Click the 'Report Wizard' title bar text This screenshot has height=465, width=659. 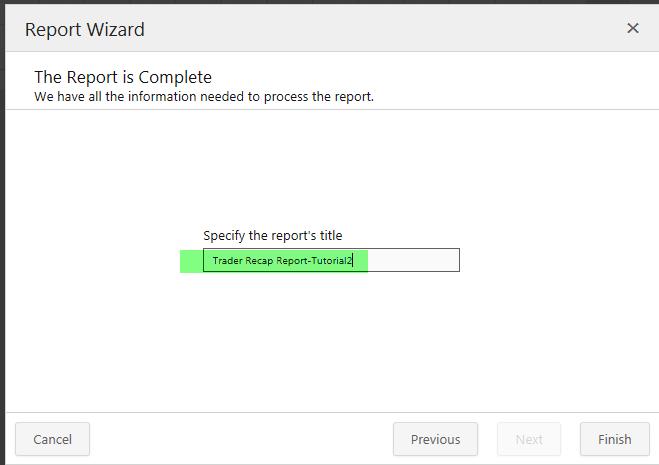[85, 30]
